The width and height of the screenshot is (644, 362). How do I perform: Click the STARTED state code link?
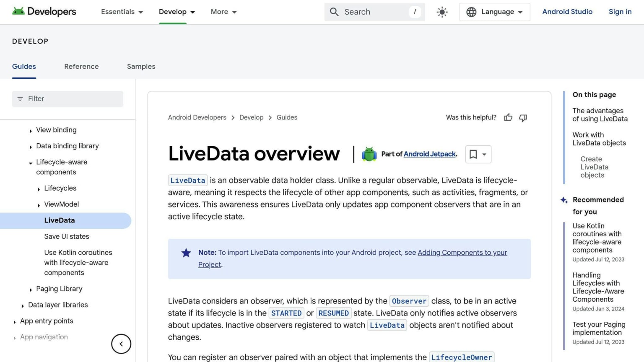click(x=286, y=313)
